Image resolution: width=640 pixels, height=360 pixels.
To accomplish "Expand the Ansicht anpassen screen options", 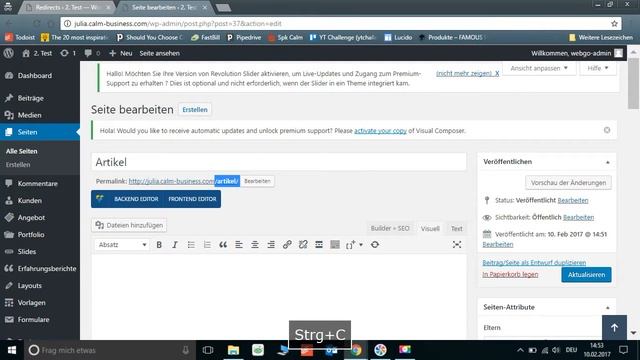I will (x=539, y=68).
